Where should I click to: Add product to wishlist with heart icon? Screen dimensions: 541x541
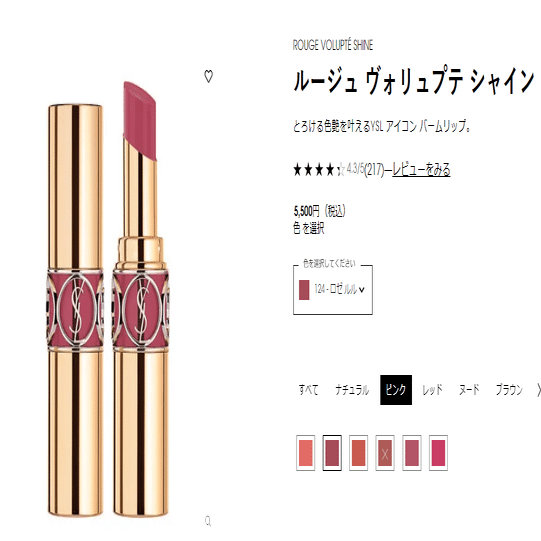[x=208, y=76]
